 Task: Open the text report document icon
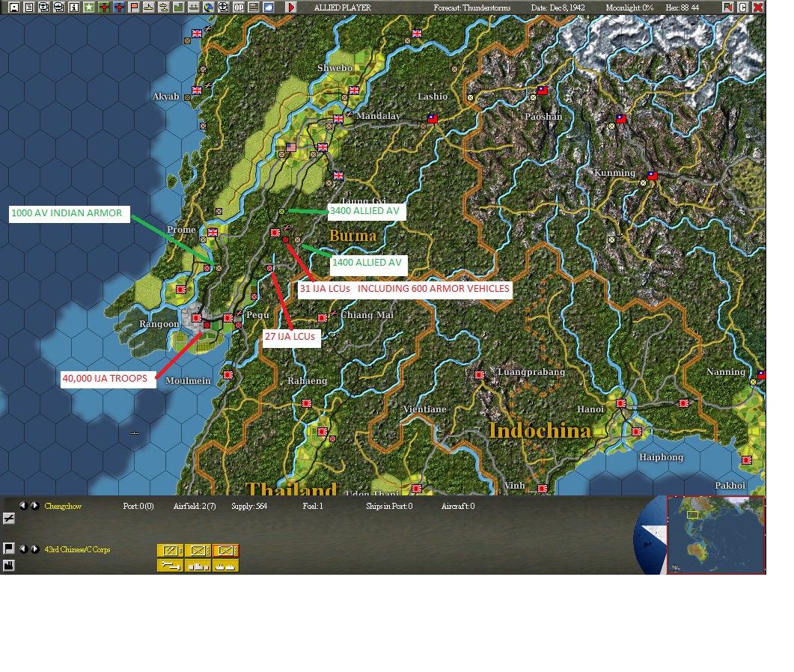pyautogui.click(x=29, y=7)
